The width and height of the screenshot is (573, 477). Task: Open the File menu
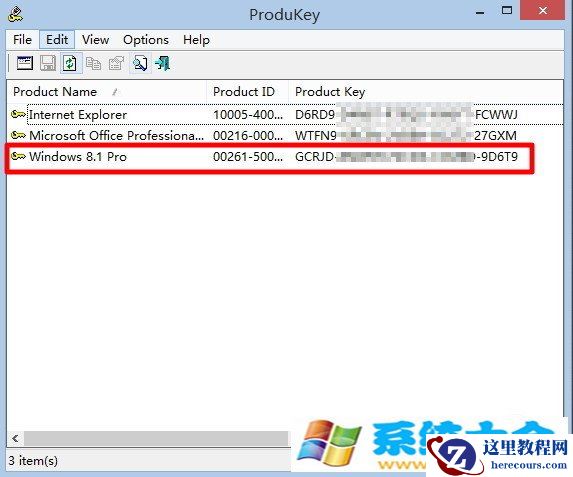pyautogui.click(x=22, y=39)
